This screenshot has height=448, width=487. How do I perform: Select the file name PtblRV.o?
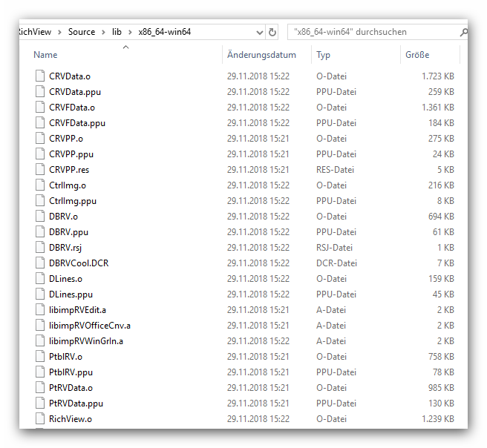65,357
